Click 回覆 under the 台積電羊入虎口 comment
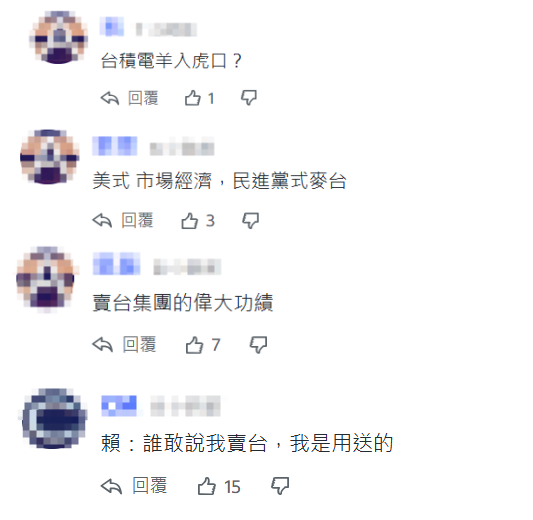533x520 pixels. (143, 98)
